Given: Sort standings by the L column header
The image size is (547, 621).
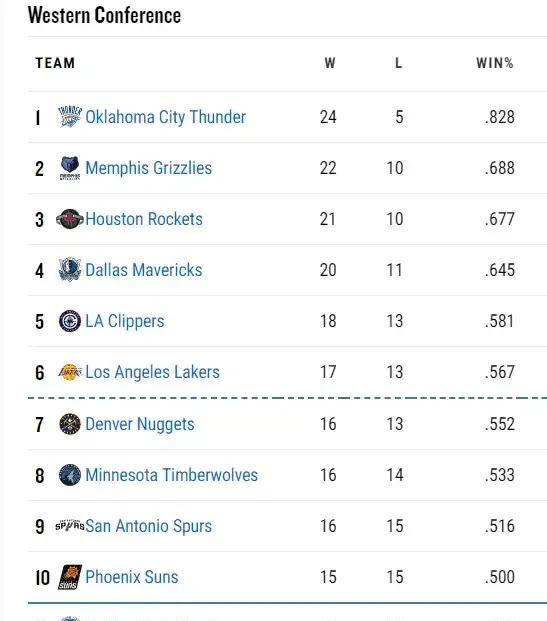Looking at the screenshot, I should pos(398,63).
